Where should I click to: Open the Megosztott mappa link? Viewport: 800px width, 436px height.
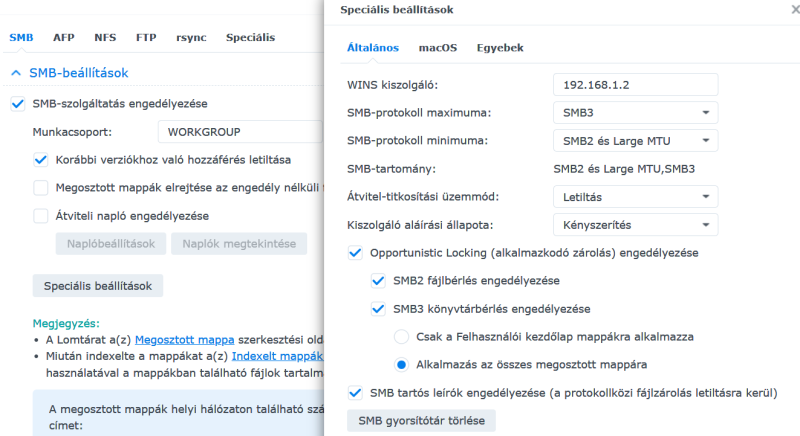176,339
